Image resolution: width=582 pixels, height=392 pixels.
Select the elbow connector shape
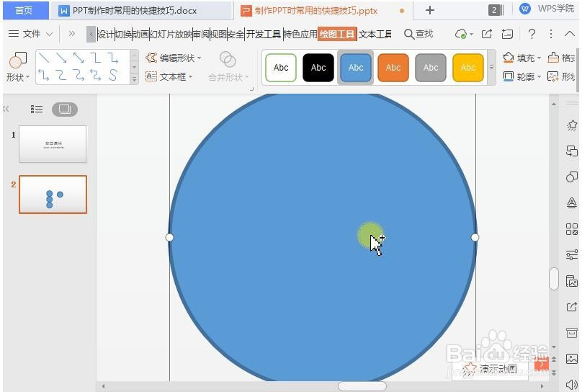click(x=96, y=58)
